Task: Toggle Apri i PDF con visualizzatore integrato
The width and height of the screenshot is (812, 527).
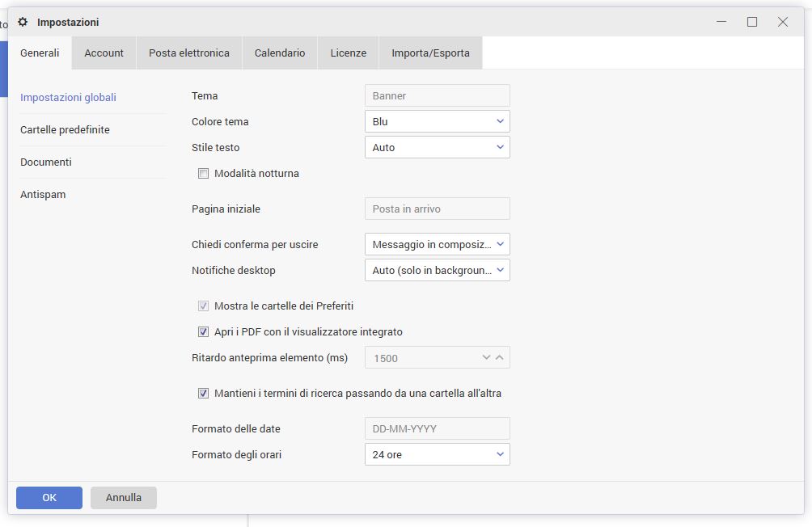Action: [204, 332]
